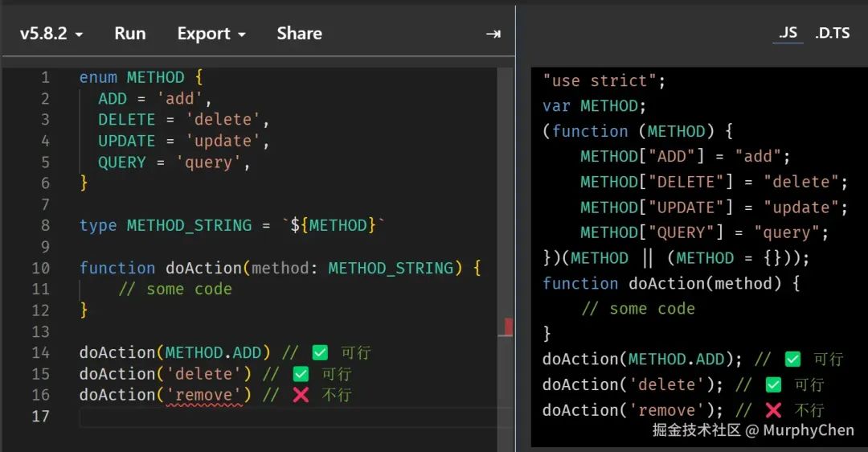Screen dimensions: 868x452
Task: Click '})(METHOD || (METHOD = {}));' output line
Action: (676, 258)
